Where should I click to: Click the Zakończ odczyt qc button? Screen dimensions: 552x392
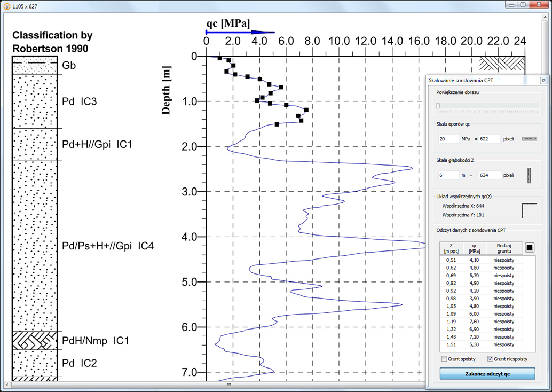[487, 374]
